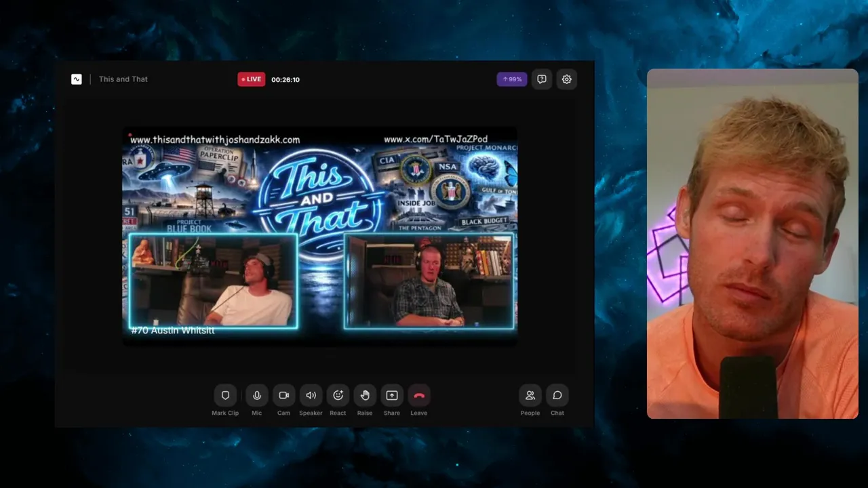Screen dimensions: 868x488
Task: Click the Share screen button
Action: click(x=392, y=395)
